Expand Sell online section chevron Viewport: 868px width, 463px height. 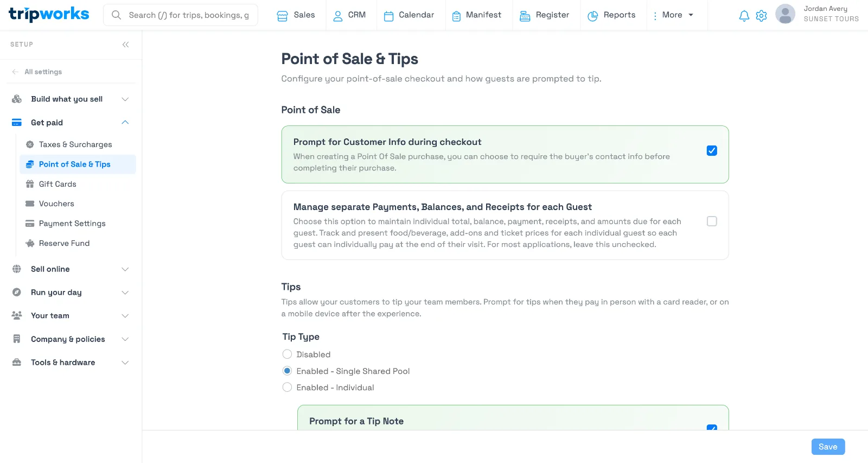pos(125,269)
